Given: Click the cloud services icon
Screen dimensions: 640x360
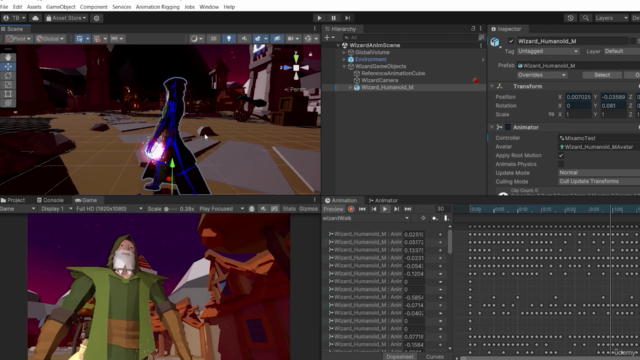Looking at the screenshot, I should tap(36, 18).
